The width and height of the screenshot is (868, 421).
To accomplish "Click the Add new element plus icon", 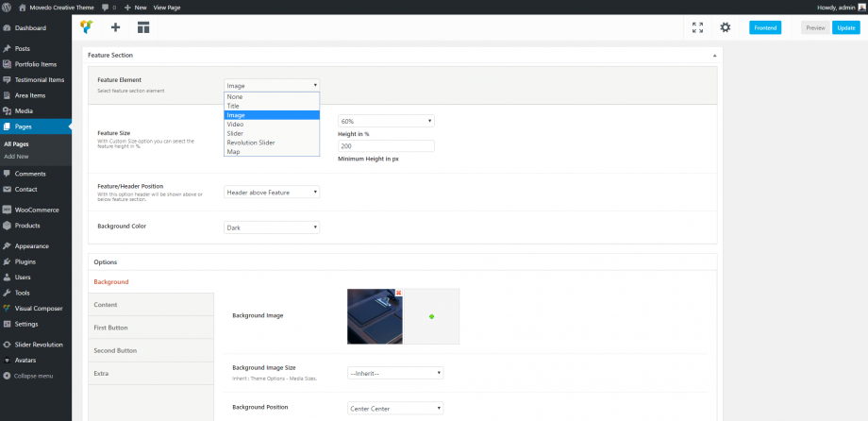I will [115, 27].
